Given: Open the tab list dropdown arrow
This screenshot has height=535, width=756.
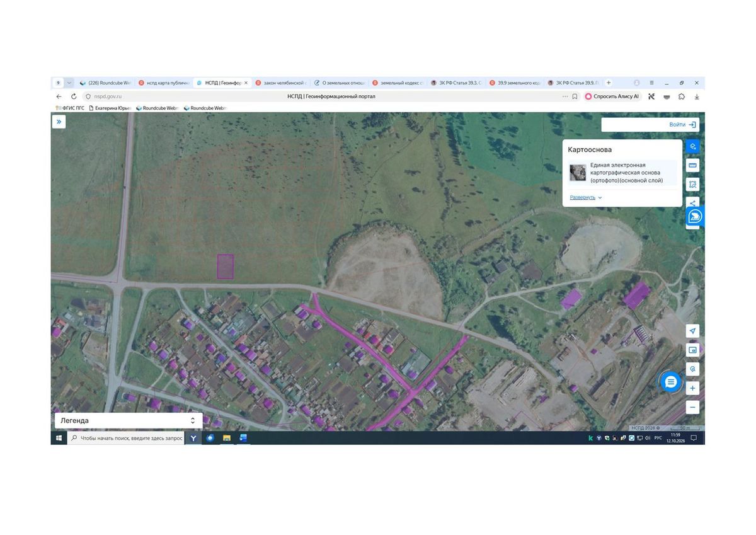Looking at the screenshot, I should pos(69,83).
